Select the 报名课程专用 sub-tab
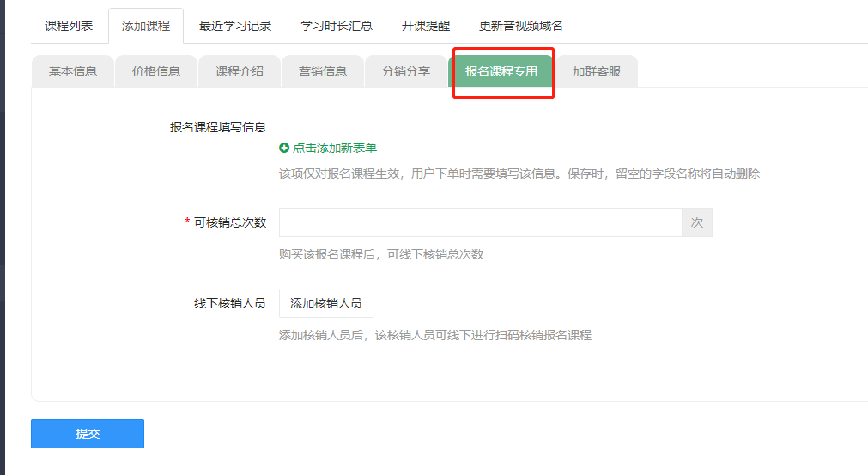The height and width of the screenshot is (475, 868). click(501, 71)
